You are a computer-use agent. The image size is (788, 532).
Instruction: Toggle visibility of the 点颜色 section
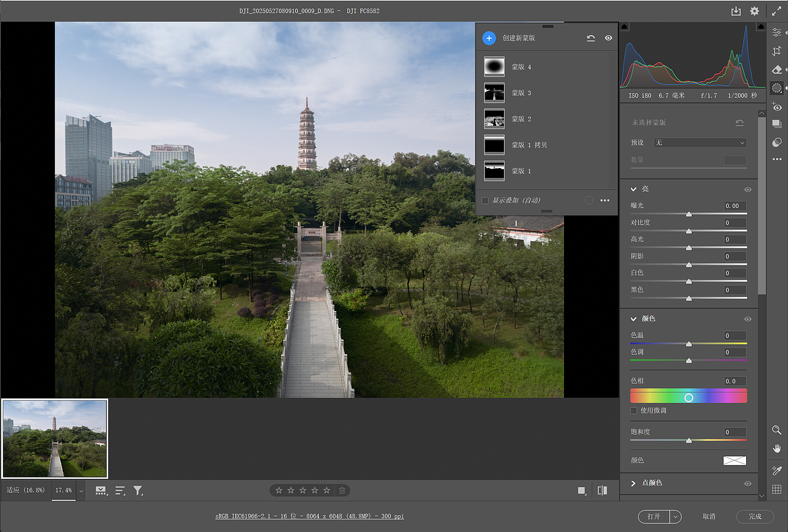748,484
